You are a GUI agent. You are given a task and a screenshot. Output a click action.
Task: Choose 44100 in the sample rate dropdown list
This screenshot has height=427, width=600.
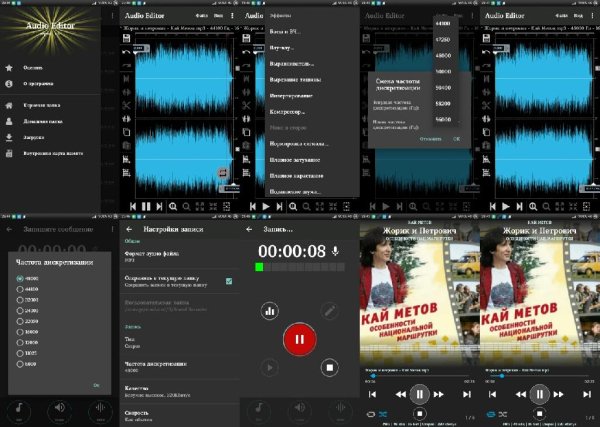(x=443, y=24)
